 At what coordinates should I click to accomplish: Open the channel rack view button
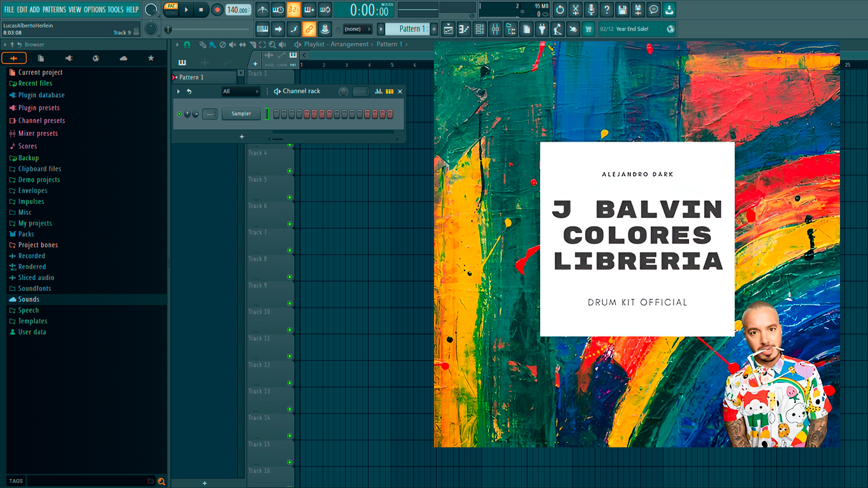point(480,29)
